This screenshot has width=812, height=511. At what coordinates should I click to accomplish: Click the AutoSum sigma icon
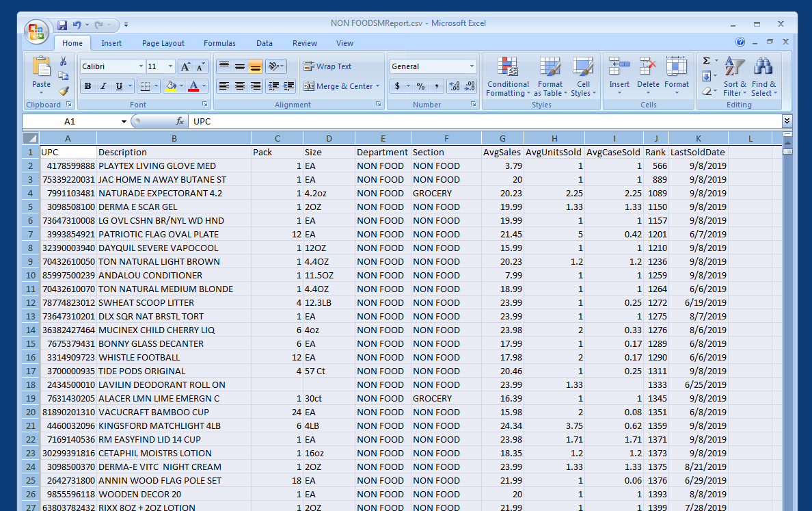pyautogui.click(x=706, y=61)
